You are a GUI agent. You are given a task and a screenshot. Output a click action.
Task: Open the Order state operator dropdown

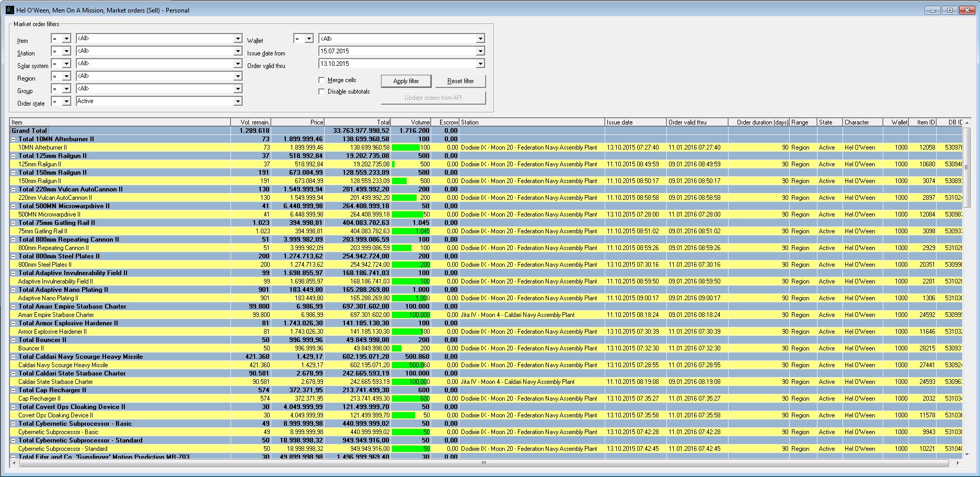click(x=66, y=101)
